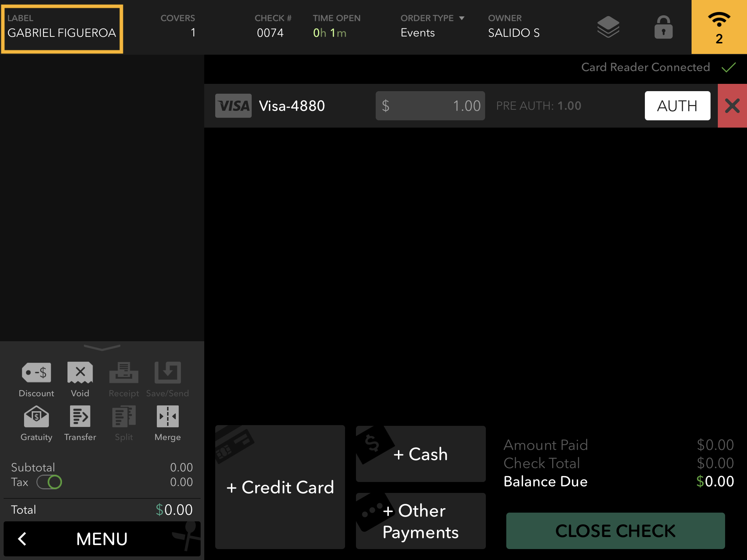Select the Events order type value
The width and height of the screenshot is (747, 560).
418,33
